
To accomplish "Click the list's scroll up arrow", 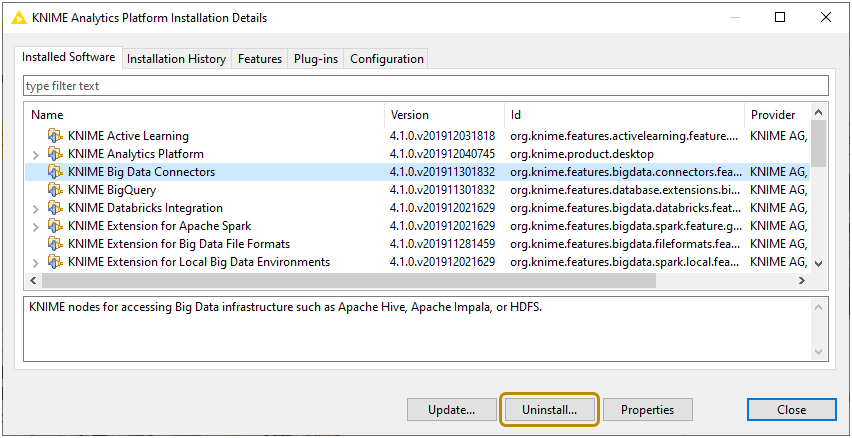I will (819, 112).
